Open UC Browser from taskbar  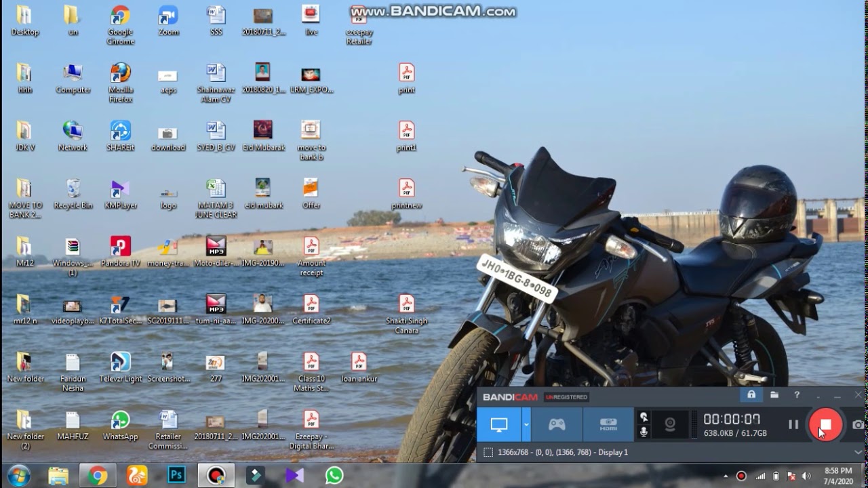pyautogui.click(x=138, y=476)
